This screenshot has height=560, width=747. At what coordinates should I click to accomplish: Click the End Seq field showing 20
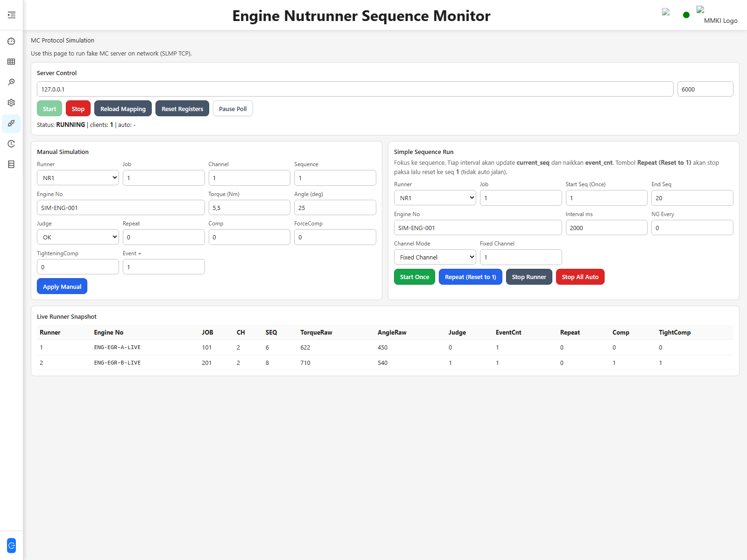coord(692,198)
